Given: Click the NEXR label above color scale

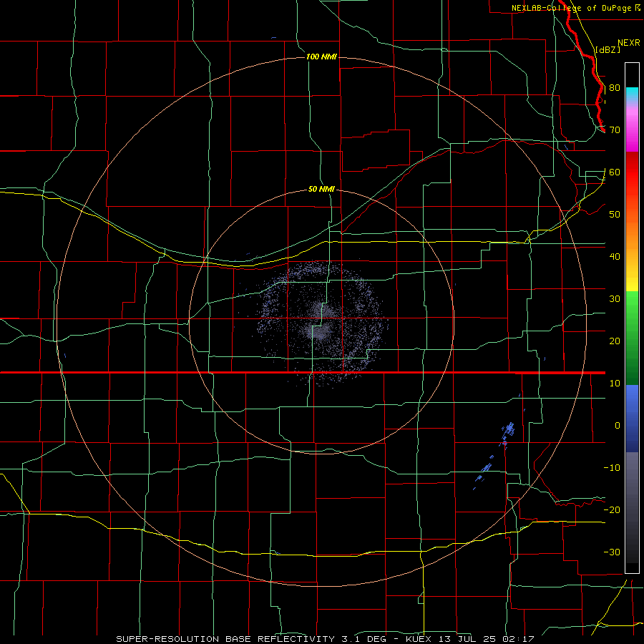Looking at the screenshot, I should coord(629,43).
